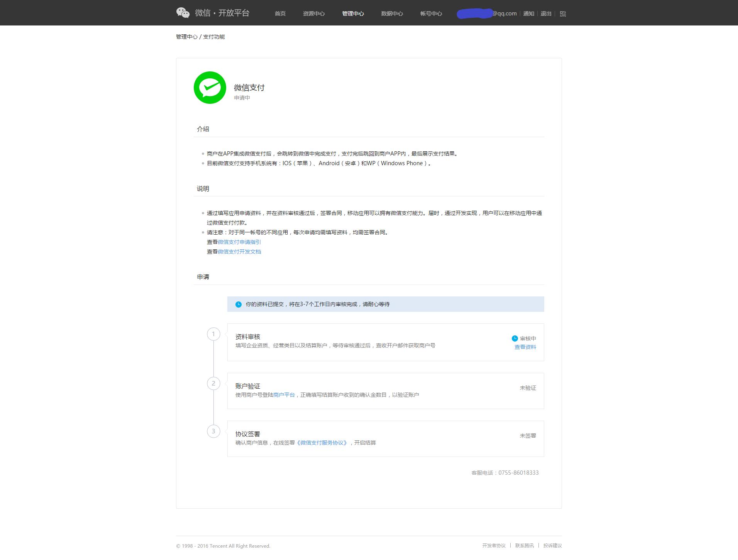Click the line starting '目前微信支付支持手机系统有'
738x560 pixels.
pos(320,163)
